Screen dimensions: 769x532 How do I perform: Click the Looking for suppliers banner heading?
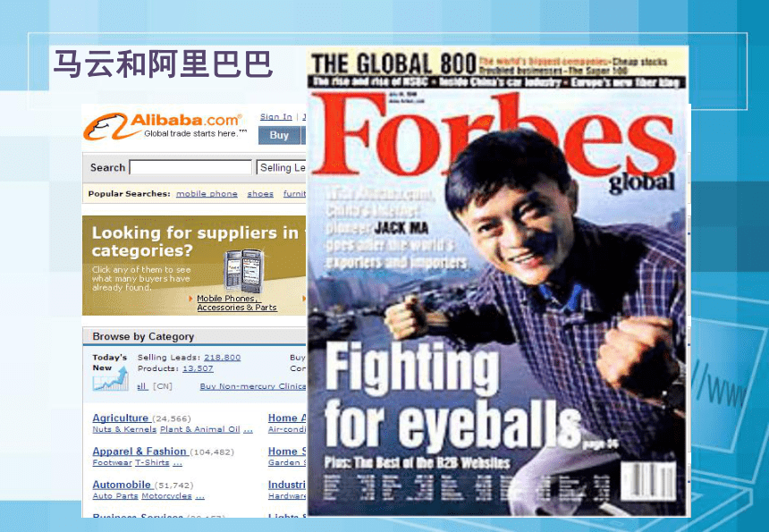coord(196,241)
